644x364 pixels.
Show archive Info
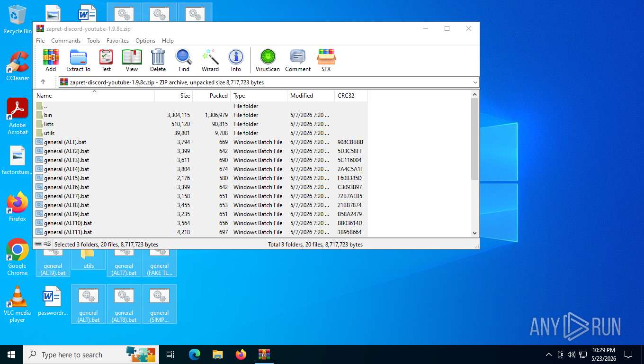click(236, 60)
